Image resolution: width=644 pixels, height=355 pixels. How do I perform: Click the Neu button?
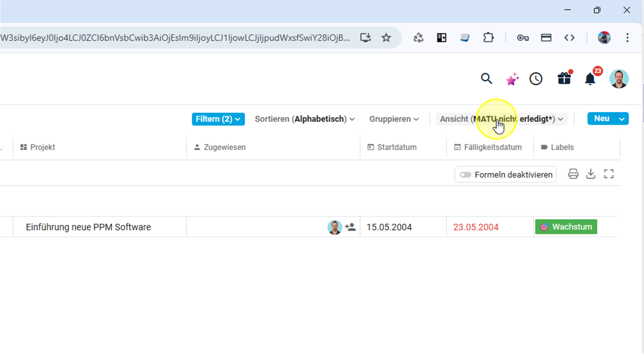[x=602, y=119]
